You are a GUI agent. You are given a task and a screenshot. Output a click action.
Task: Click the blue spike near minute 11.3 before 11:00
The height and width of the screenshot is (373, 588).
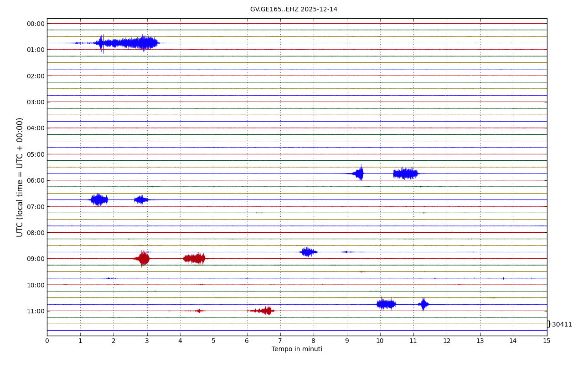tap(423, 304)
